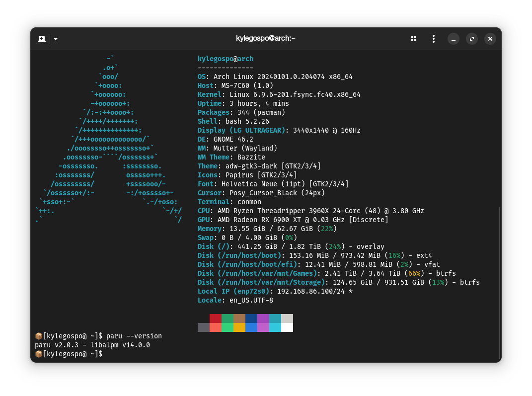Click the second package emoji on the last prompt
The height and width of the screenshot is (396, 532).
(39, 354)
